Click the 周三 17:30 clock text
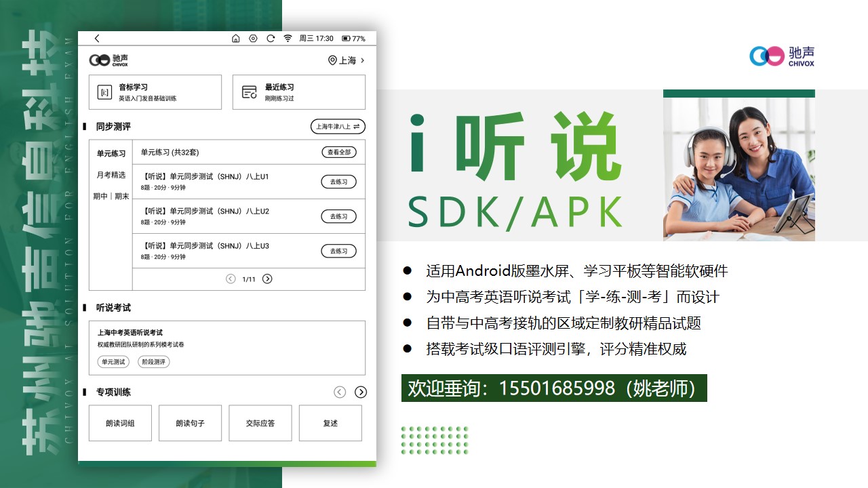This screenshot has width=868, height=488. [317, 39]
